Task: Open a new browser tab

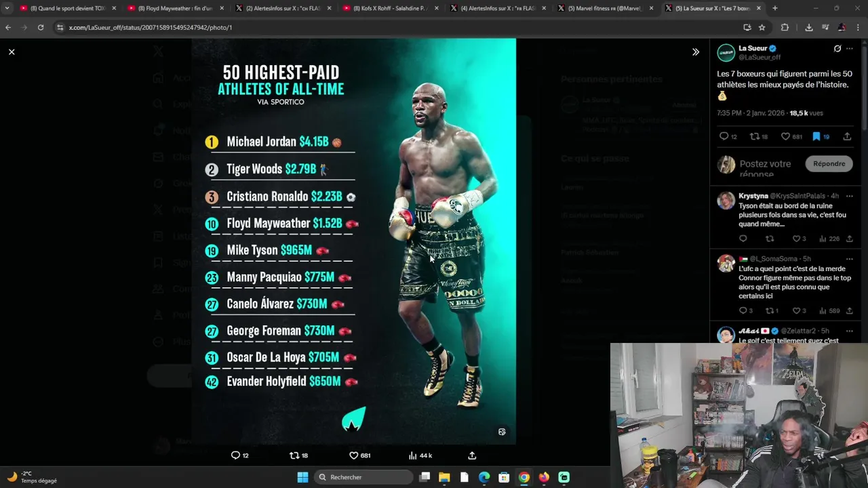Action: (x=774, y=8)
